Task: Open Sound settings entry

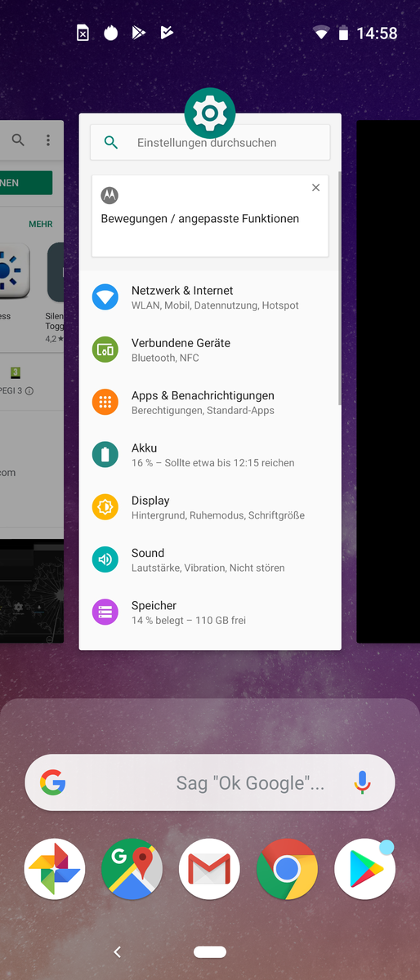Action: pos(210,559)
